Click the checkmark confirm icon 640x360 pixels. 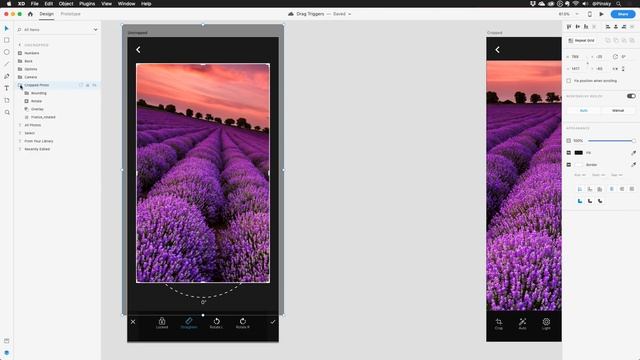[x=273, y=322]
